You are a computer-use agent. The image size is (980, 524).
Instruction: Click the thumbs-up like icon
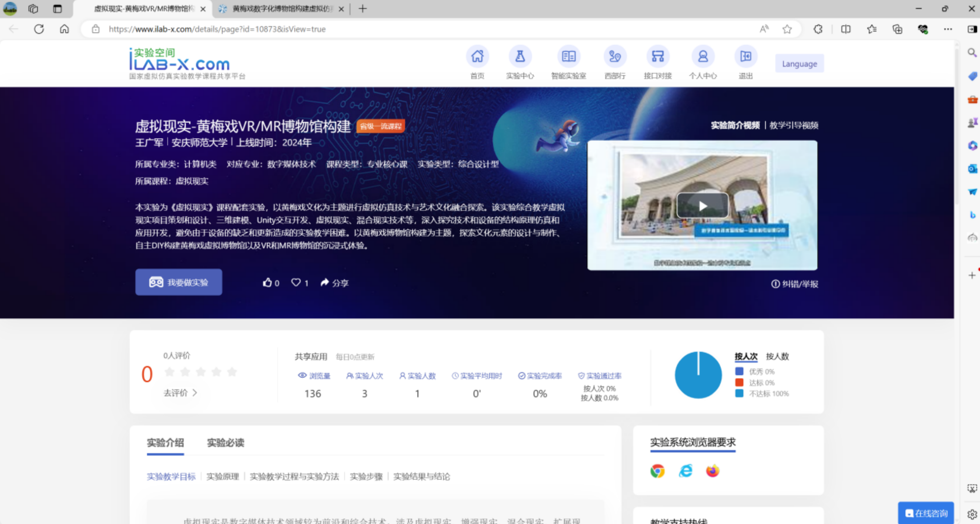coord(267,282)
